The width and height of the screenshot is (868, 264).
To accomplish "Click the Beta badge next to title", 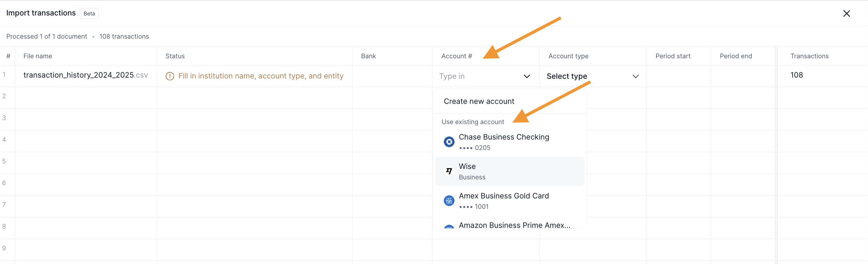I will click(x=89, y=13).
